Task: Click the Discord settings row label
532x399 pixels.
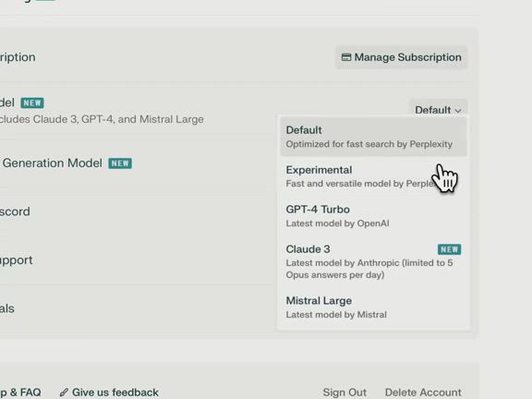Action: pos(15,212)
